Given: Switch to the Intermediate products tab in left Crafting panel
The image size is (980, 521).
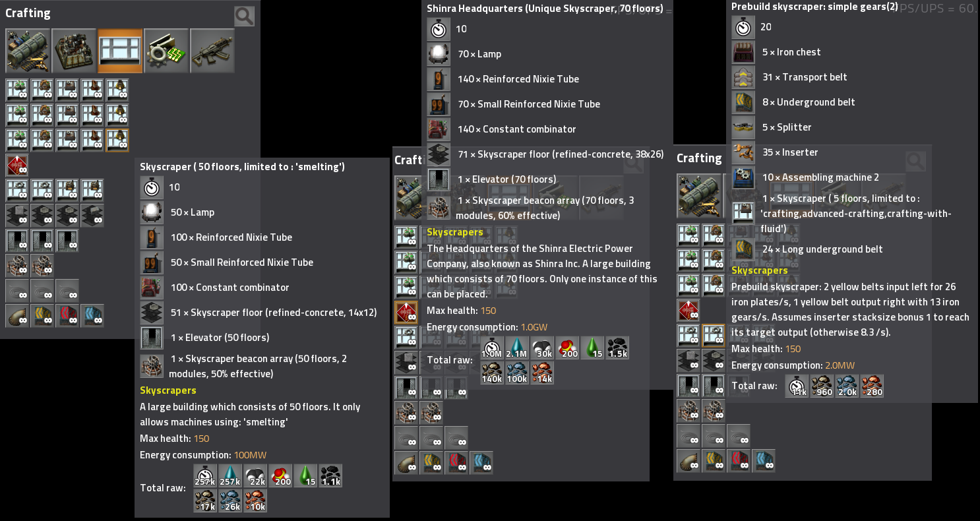Looking at the screenshot, I should (166, 51).
